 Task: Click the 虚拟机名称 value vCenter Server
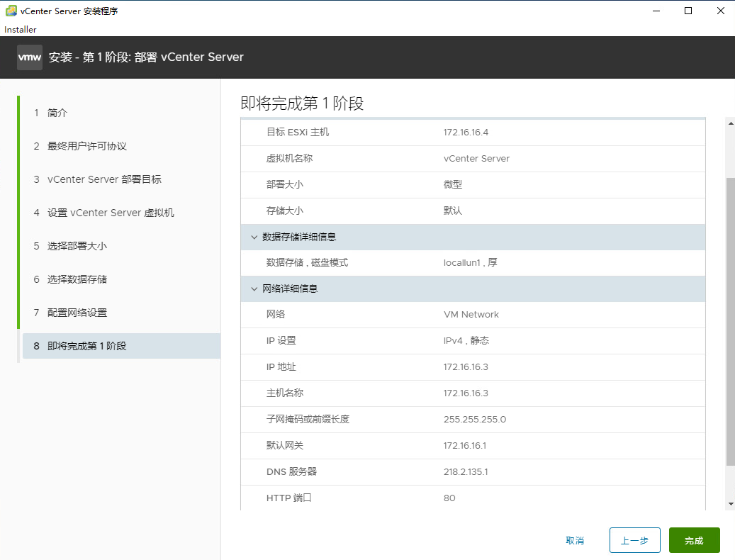click(x=476, y=158)
